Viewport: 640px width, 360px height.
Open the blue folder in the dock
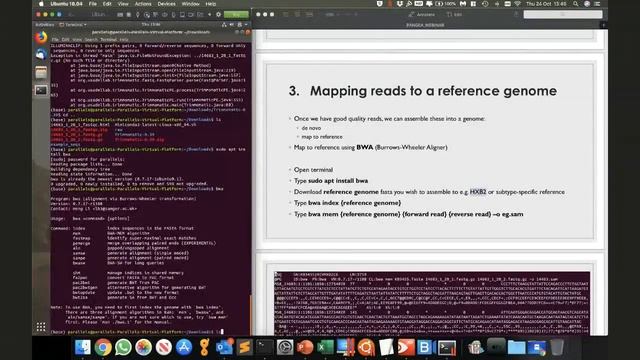(516, 347)
